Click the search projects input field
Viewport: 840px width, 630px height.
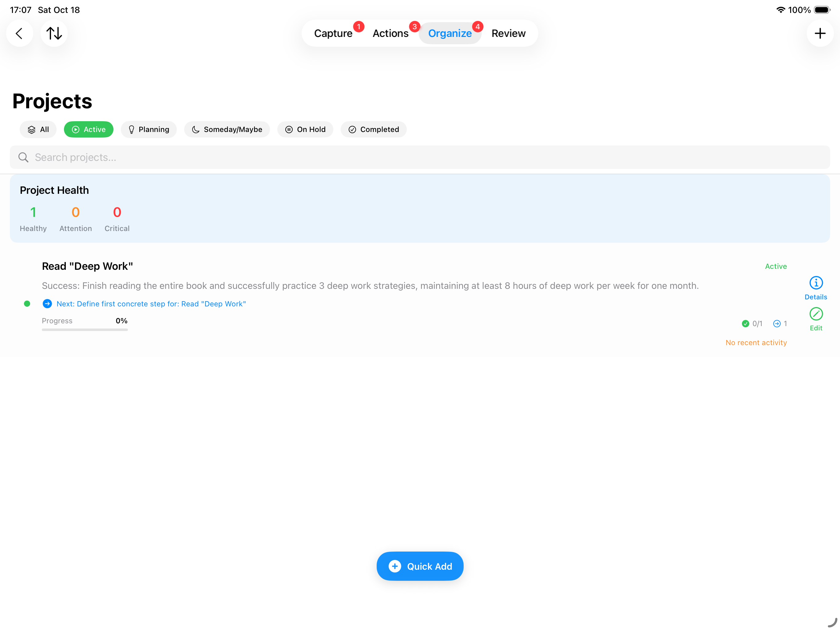coord(228,157)
